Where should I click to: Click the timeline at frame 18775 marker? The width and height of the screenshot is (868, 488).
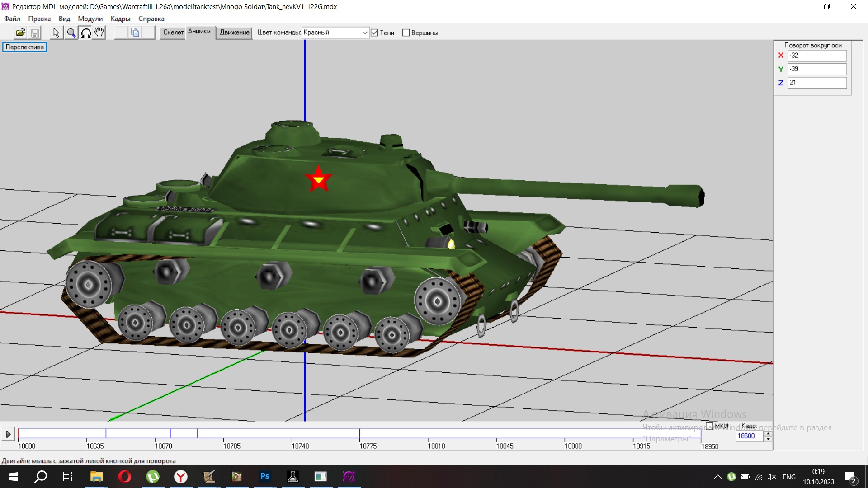pos(360,434)
